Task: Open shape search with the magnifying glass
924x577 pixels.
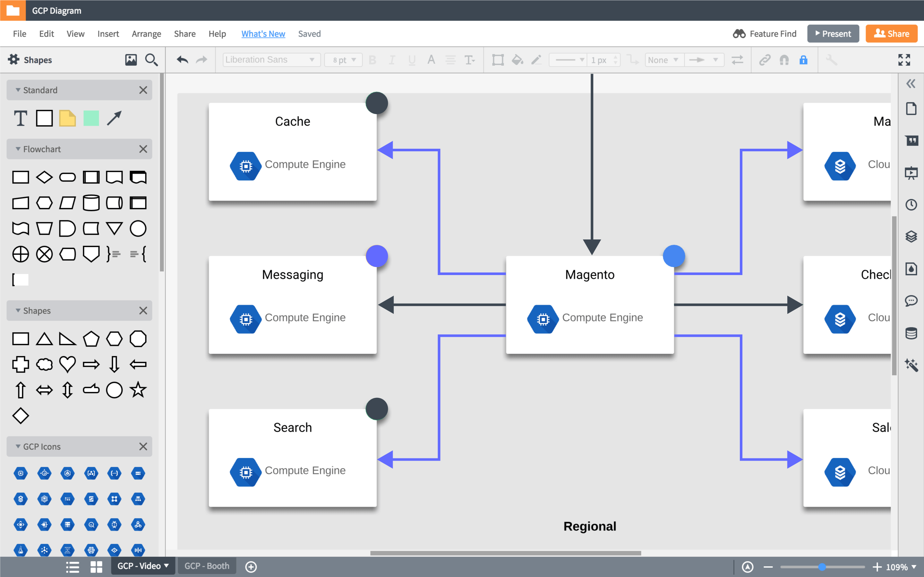Action: (151, 60)
